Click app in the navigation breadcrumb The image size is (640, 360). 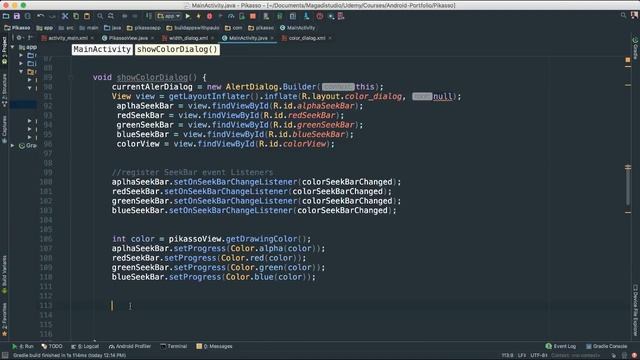pos(45,28)
